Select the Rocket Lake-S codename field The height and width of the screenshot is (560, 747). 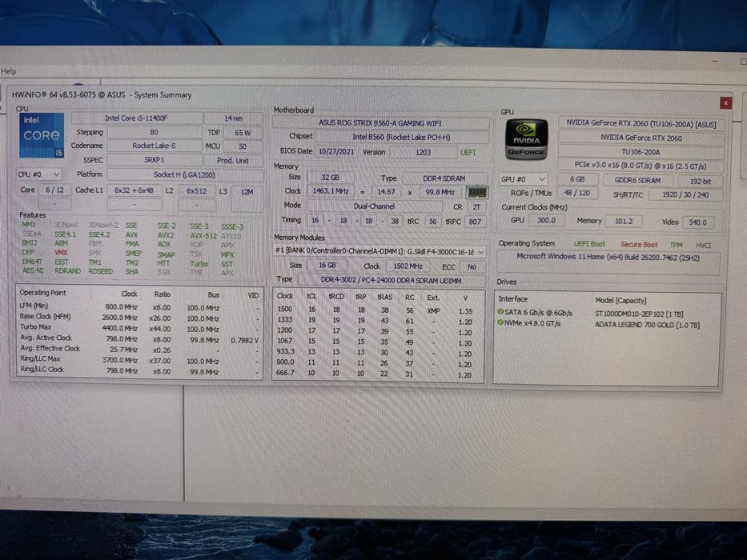[x=155, y=146]
